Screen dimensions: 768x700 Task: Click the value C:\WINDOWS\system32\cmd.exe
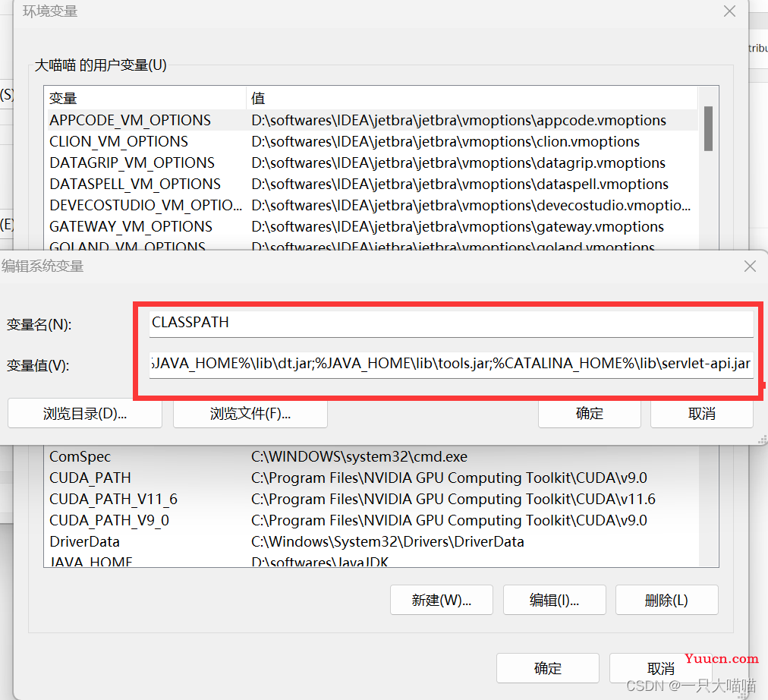[x=359, y=456]
